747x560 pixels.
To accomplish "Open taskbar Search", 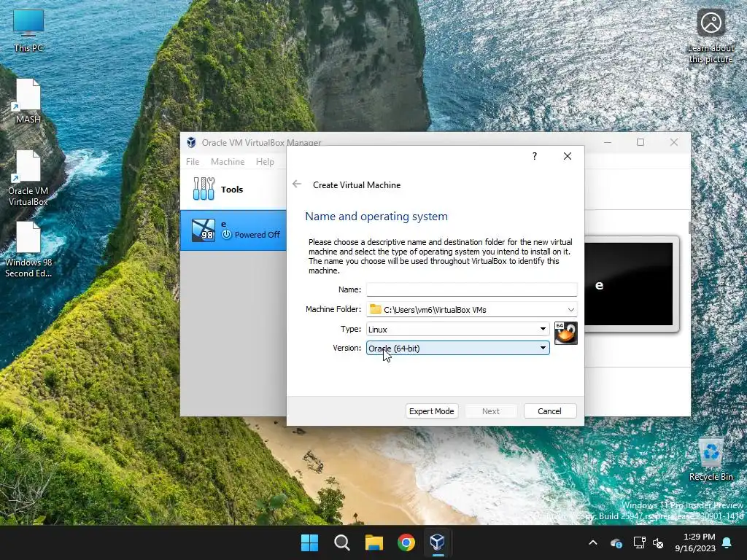I will pos(341,542).
